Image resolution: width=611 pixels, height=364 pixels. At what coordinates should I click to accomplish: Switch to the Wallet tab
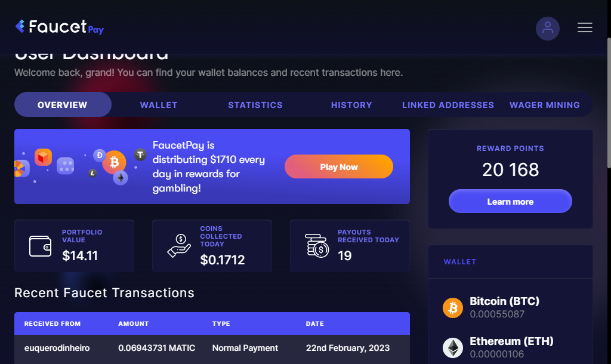[x=159, y=105]
